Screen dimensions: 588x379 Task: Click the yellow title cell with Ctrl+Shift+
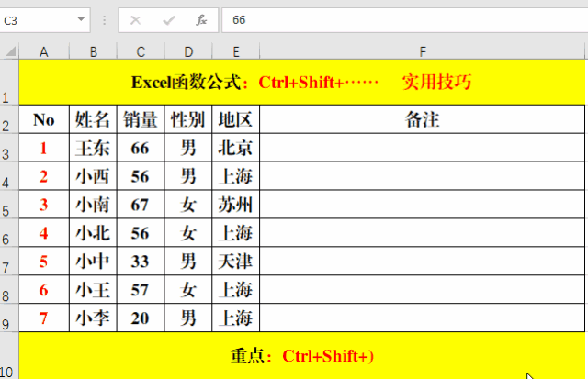click(302, 83)
